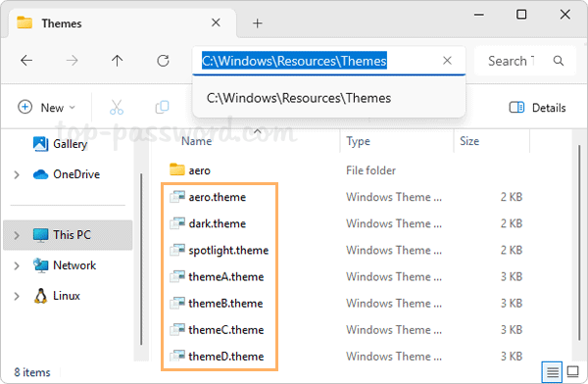Go back with the back arrow
The width and height of the screenshot is (588, 384).
coord(26,61)
